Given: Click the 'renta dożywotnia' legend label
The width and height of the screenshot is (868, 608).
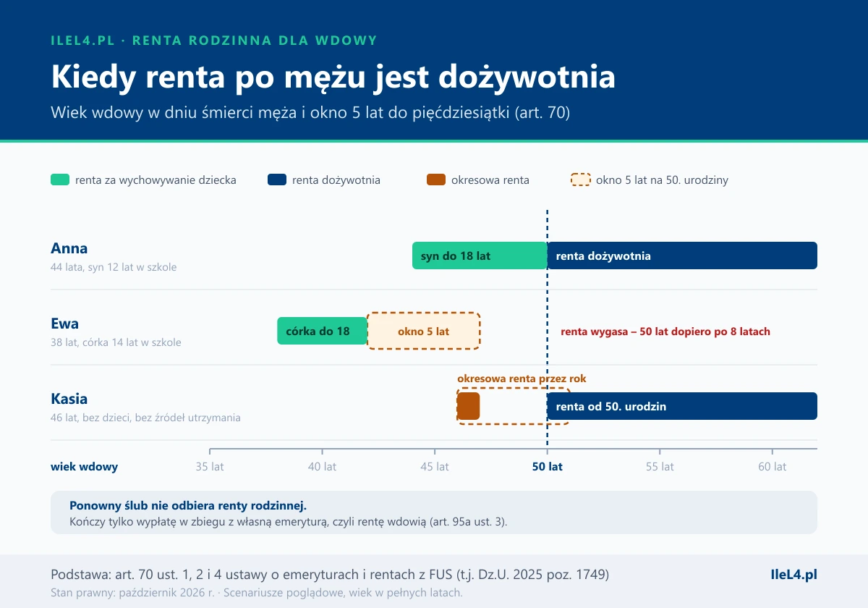Looking at the screenshot, I should pyautogui.click(x=336, y=180).
